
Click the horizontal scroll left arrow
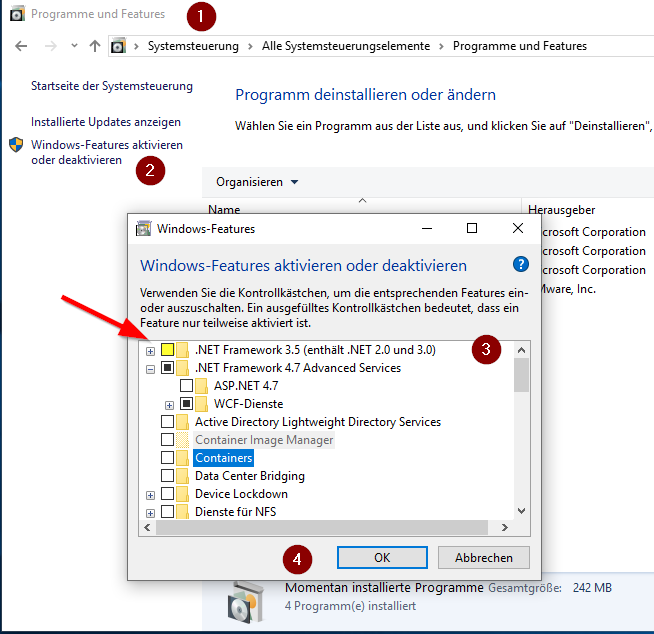click(x=147, y=528)
